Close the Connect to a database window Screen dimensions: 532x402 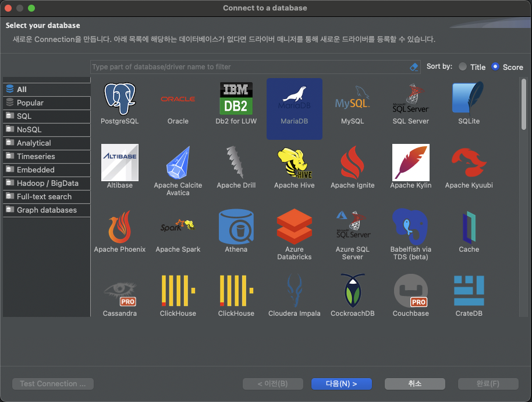(x=8, y=8)
